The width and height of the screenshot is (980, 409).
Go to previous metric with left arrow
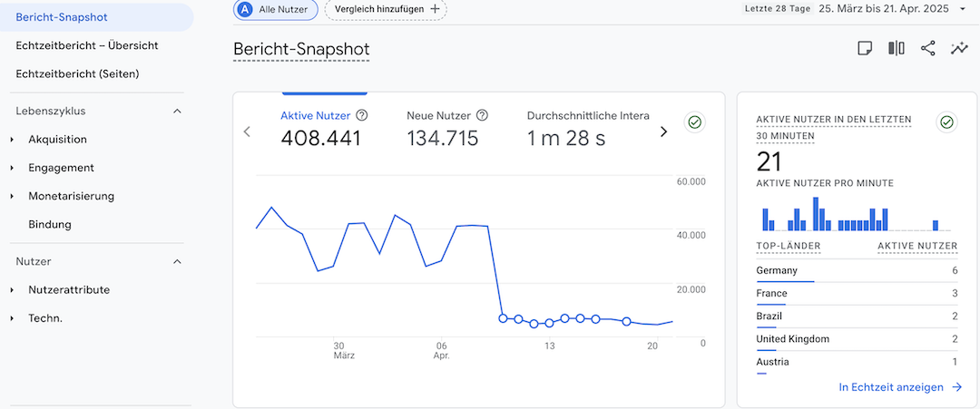point(247,131)
